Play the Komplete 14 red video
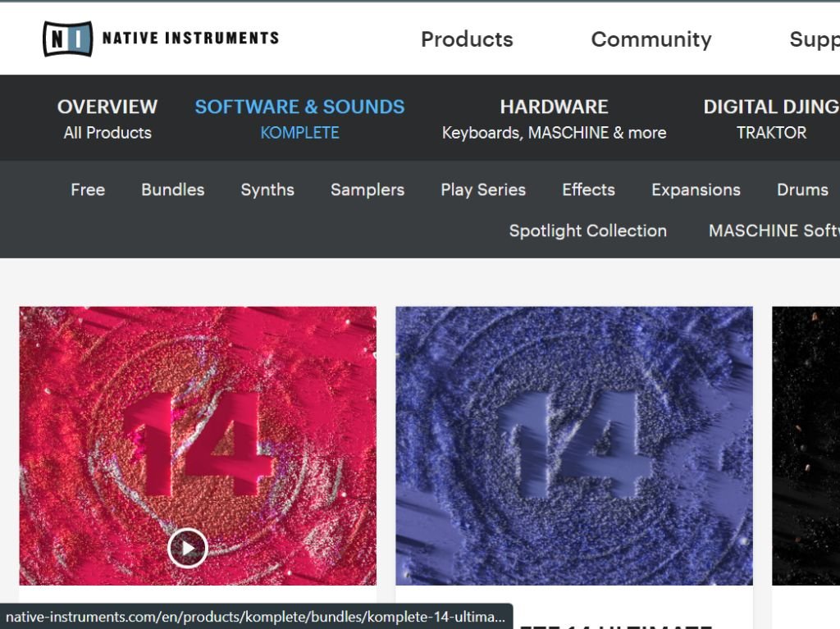This screenshot has width=840, height=629. (x=188, y=548)
